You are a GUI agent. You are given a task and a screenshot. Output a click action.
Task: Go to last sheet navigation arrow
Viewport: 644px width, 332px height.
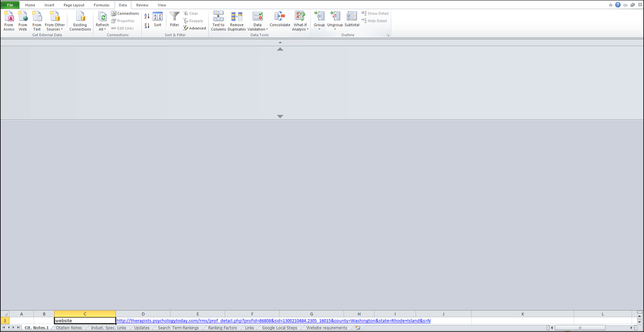pyautogui.click(x=19, y=327)
